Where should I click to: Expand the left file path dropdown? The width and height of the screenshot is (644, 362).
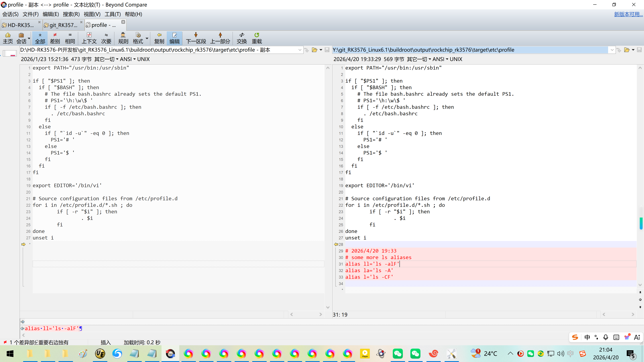tap(300, 50)
